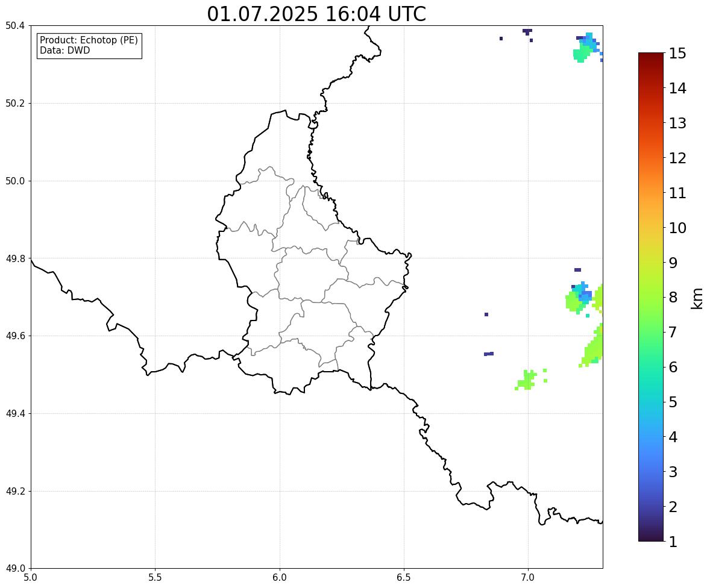
Task: Click the latitude axis label "50.4"
Action: (x=14, y=26)
